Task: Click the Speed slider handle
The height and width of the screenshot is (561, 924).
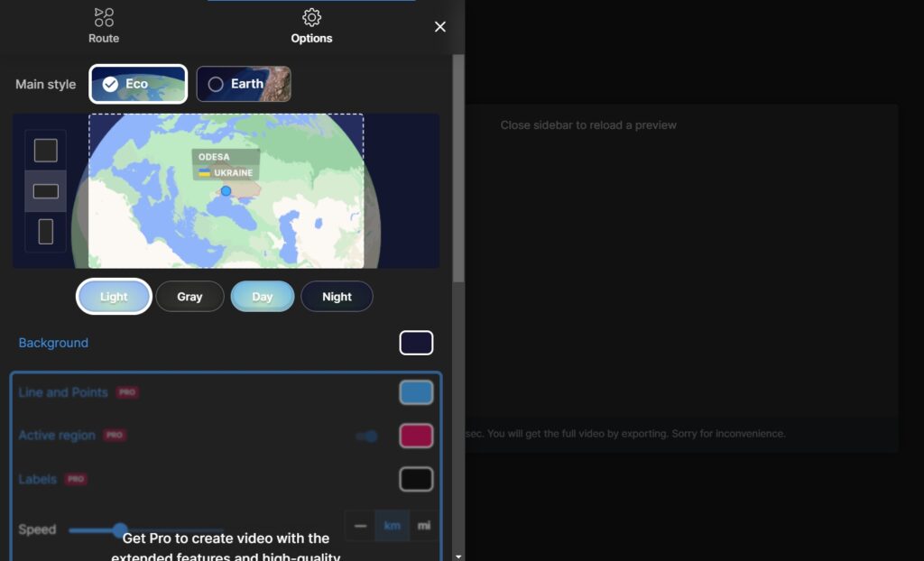Action: click(120, 529)
